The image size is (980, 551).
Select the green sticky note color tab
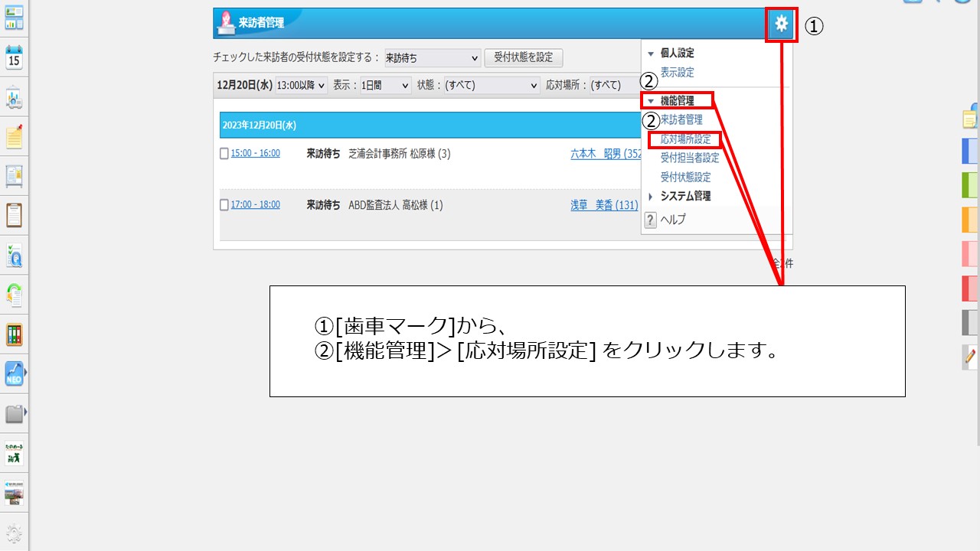(970, 185)
